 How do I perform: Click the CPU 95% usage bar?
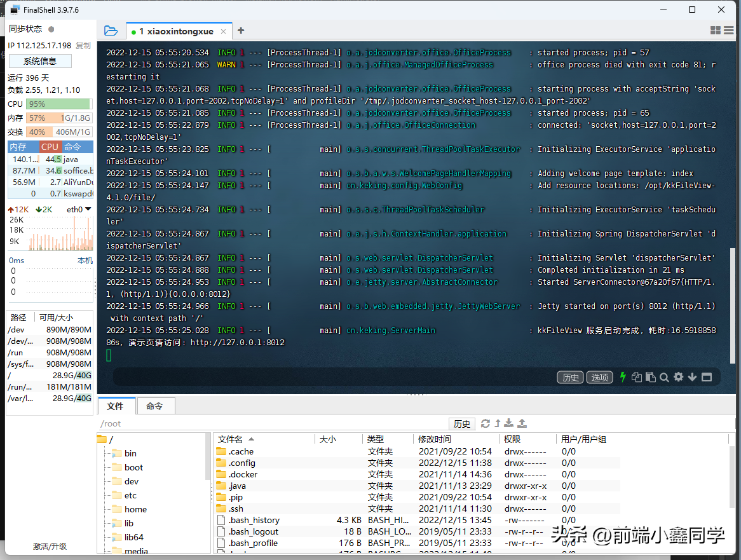click(59, 104)
